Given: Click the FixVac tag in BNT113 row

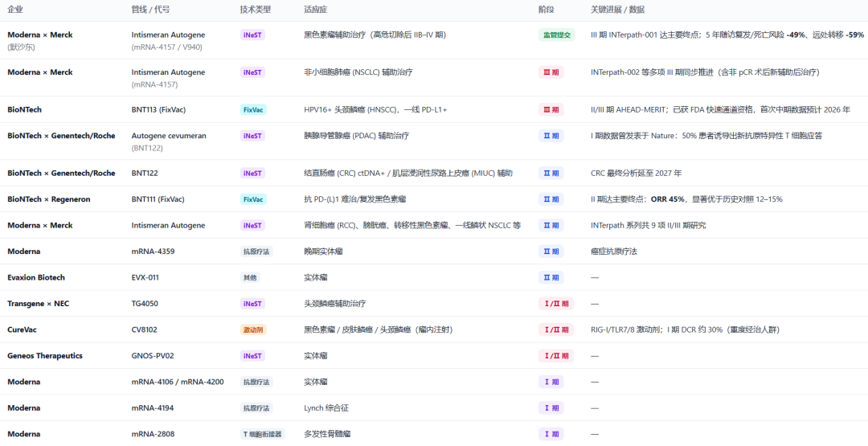Looking at the screenshot, I should [x=253, y=109].
